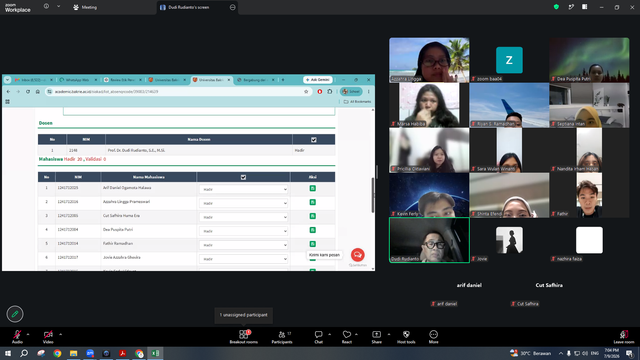Toggle Mahasiswa table header checkbox

point(243,177)
